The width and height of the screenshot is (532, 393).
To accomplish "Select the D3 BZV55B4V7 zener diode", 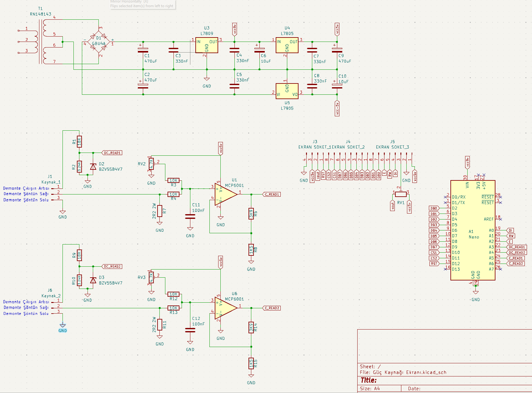I will (x=93, y=280).
